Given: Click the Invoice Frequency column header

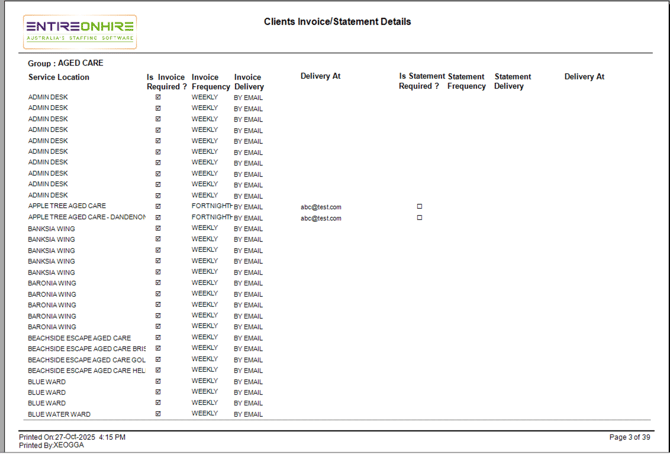Looking at the screenshot, I should (x=205, y=82).
